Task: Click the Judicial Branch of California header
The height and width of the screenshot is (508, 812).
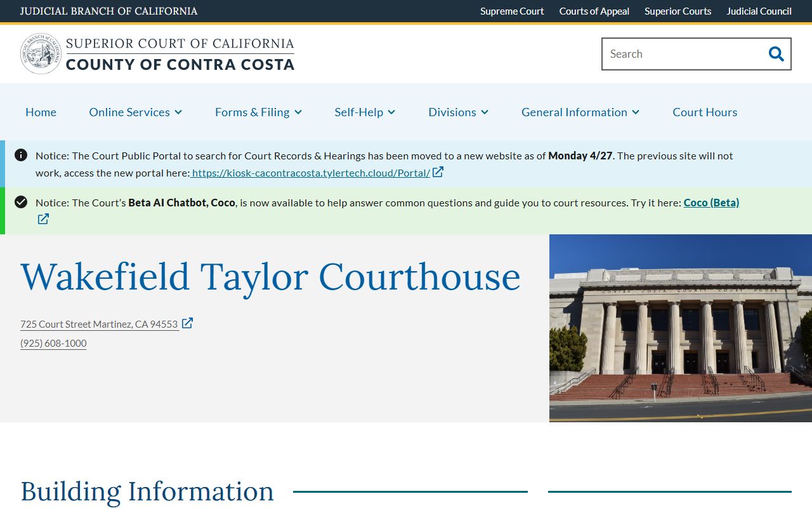Action: [x=108, y=11]
